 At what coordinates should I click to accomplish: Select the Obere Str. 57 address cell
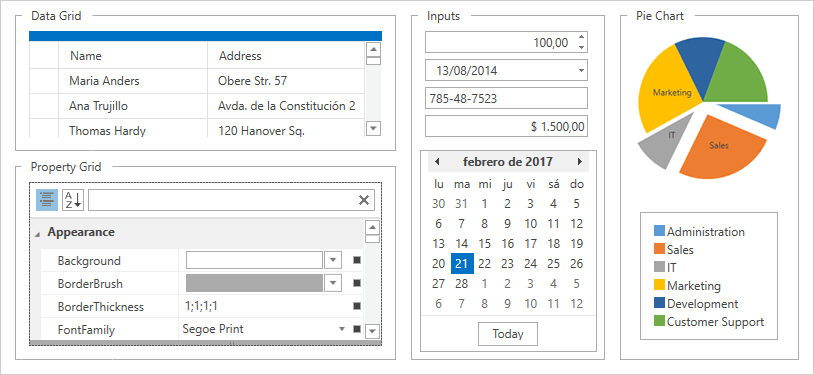[286, 81]
